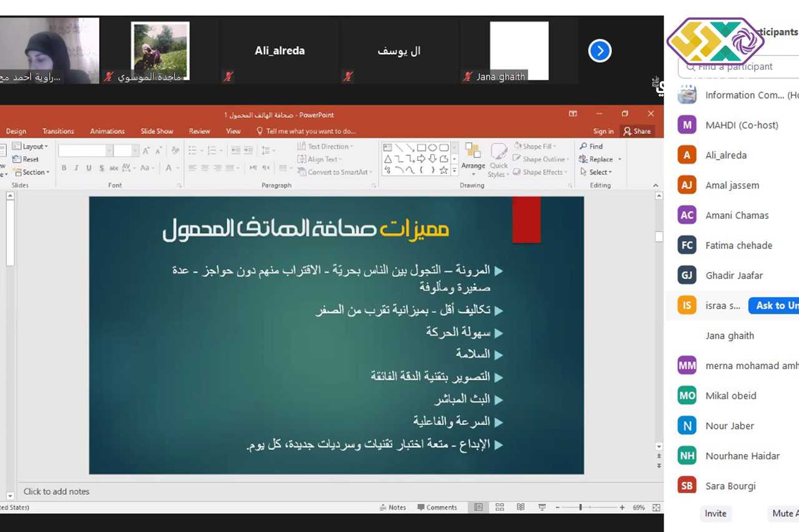This screenshot has width=799, height=532.
Task: Start the Slide Show from status bar
Action: pos(542,508)
